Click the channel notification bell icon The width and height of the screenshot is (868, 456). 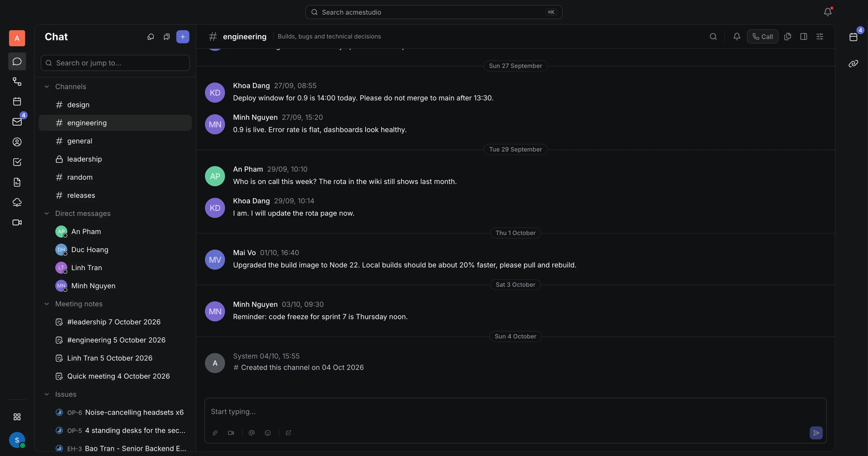tap(737, 36)
